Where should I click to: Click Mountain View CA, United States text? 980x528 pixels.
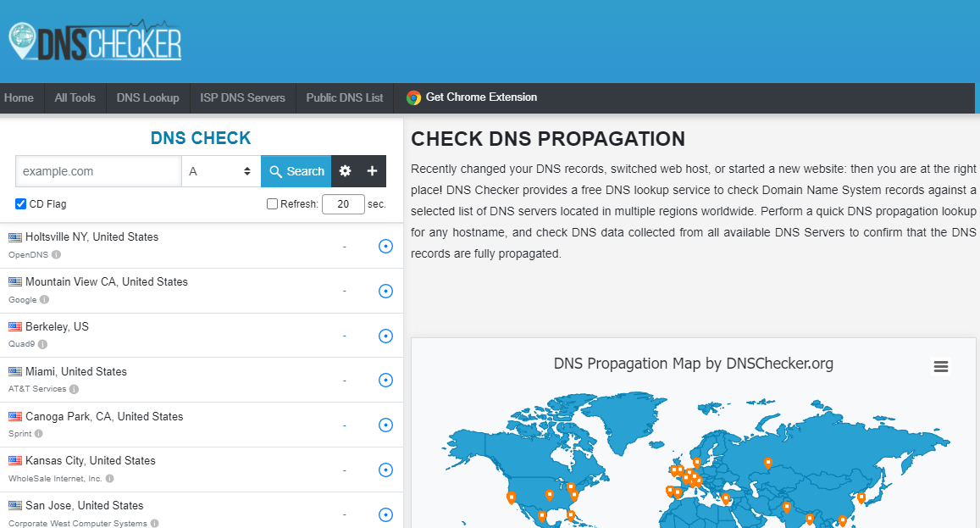(107, 282)
